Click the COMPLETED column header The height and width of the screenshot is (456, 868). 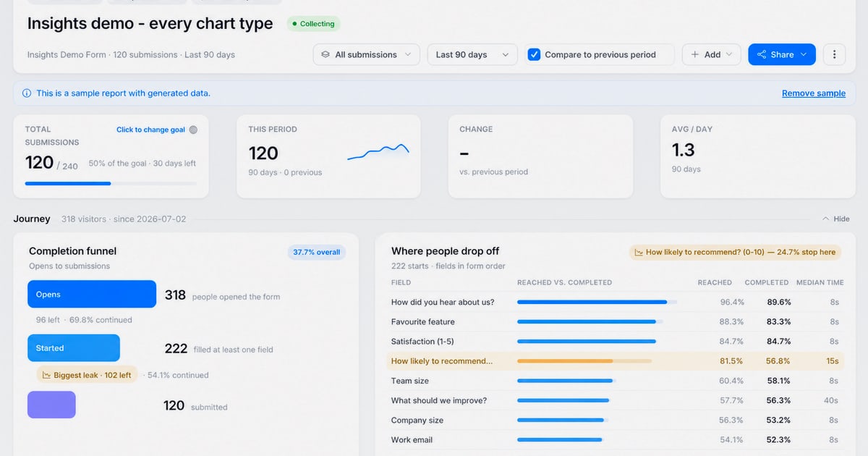coord(767,282)
